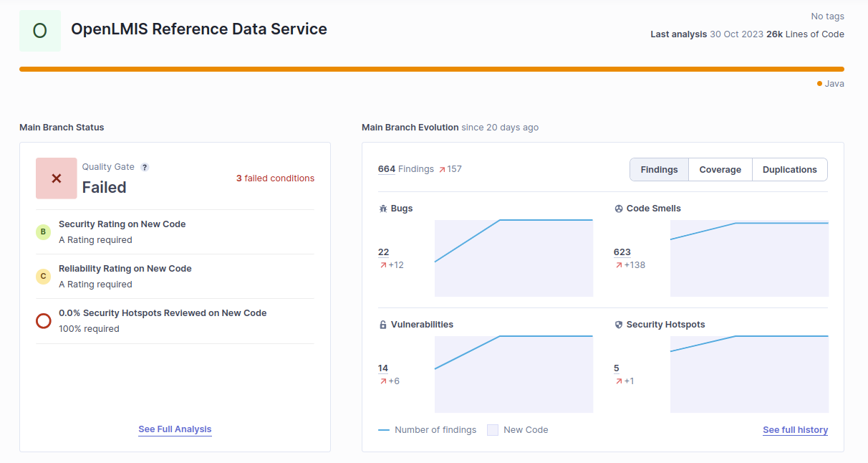Click the Main Branch Status heading
The width and height of the screenshot is (868, 463).
pyautogui.click(x=62, y=128)
